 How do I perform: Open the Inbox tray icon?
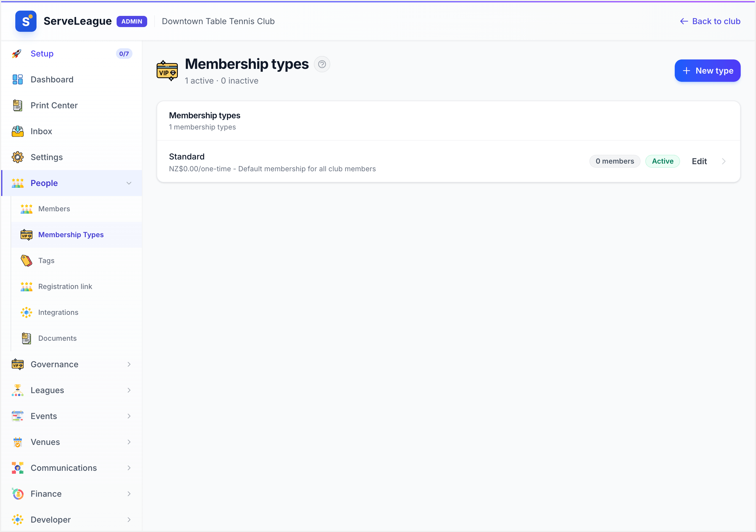pyautogui.click(x=17, y=131)
